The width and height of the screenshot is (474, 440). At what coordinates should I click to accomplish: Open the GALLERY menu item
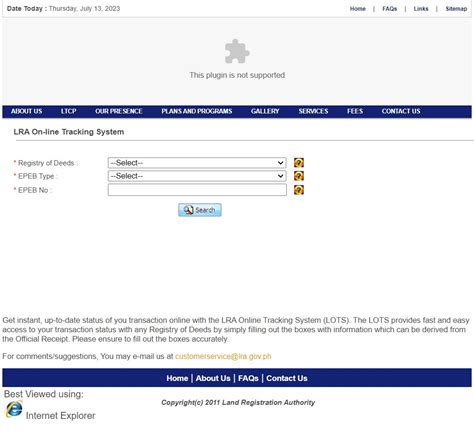click(x=265, y=111)
